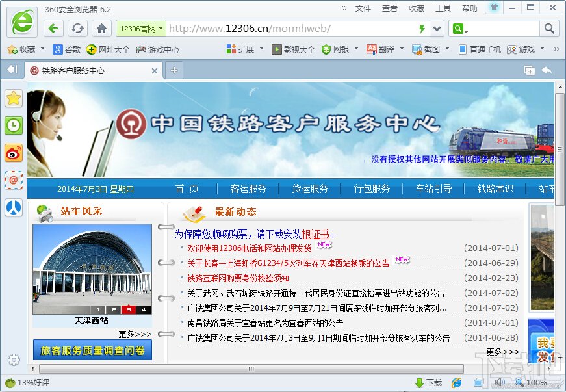The height and width of the screenshot is (392, 566).
Task: Open the Weibo sidebar icon
Action: point(14,153)
